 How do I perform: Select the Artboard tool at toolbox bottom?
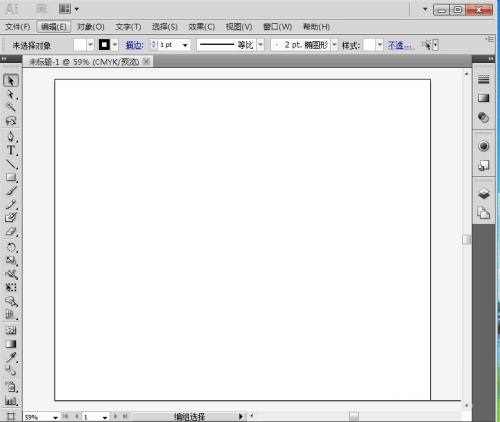click(x=11, y=416)
